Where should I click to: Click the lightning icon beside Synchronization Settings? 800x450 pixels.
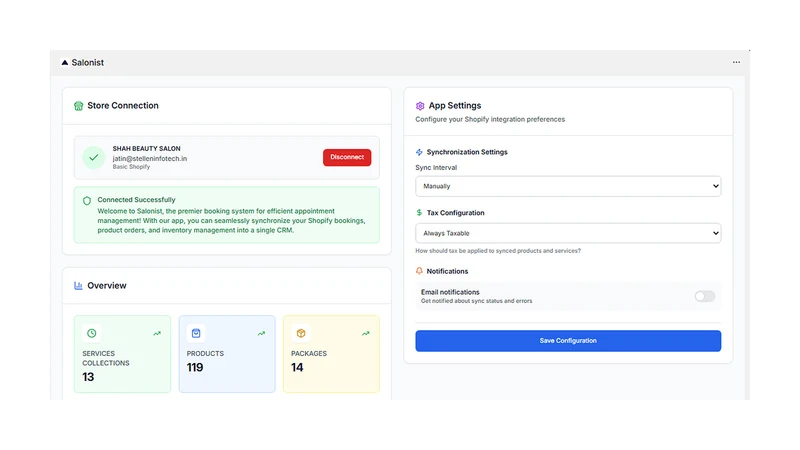tap(419, 152)
